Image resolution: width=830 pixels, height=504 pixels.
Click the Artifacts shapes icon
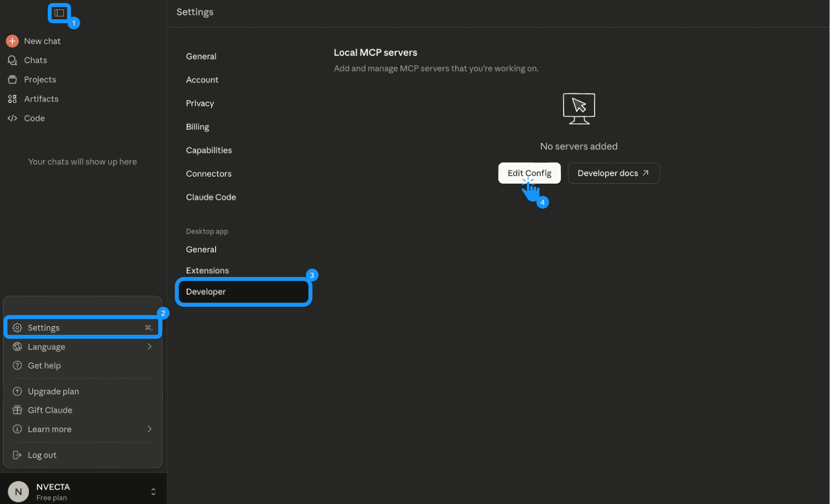(12, 99)
